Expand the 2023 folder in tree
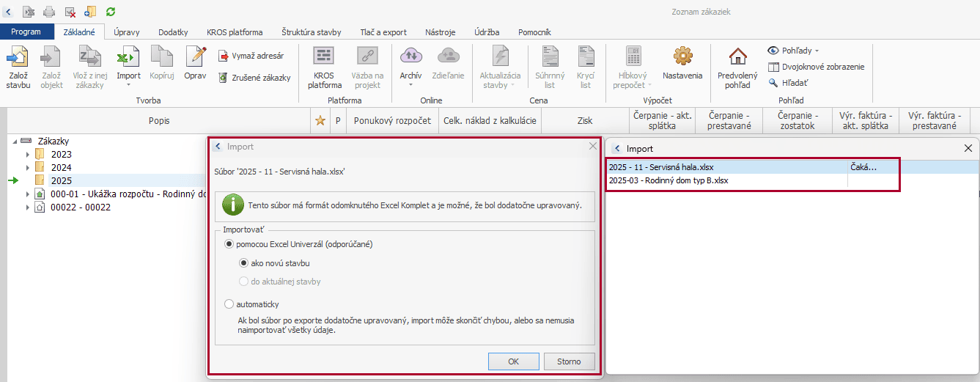 (x=28, y=154)
